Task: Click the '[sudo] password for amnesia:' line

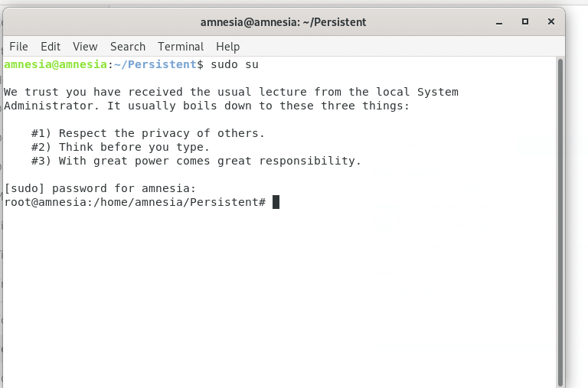Action: [x=100, y=188]
